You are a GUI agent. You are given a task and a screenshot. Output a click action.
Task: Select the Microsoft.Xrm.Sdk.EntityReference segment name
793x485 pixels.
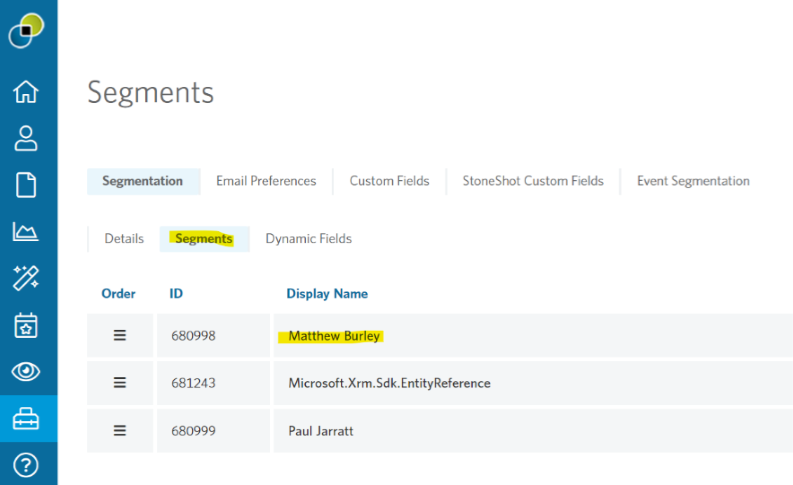(x=389, y=383)
